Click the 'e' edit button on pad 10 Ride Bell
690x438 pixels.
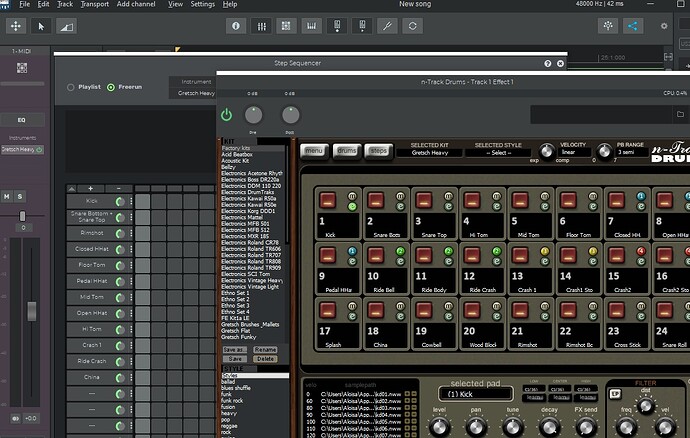(x=400, y=261)
